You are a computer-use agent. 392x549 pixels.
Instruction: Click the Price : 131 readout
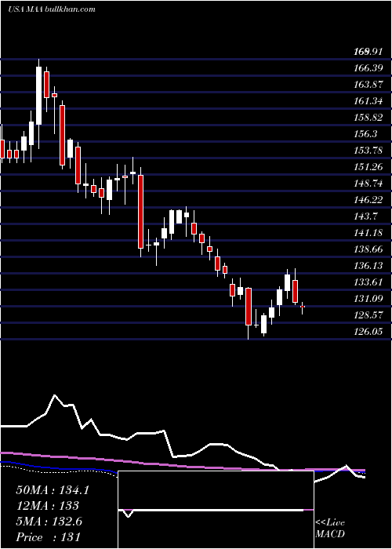point(49,536)
